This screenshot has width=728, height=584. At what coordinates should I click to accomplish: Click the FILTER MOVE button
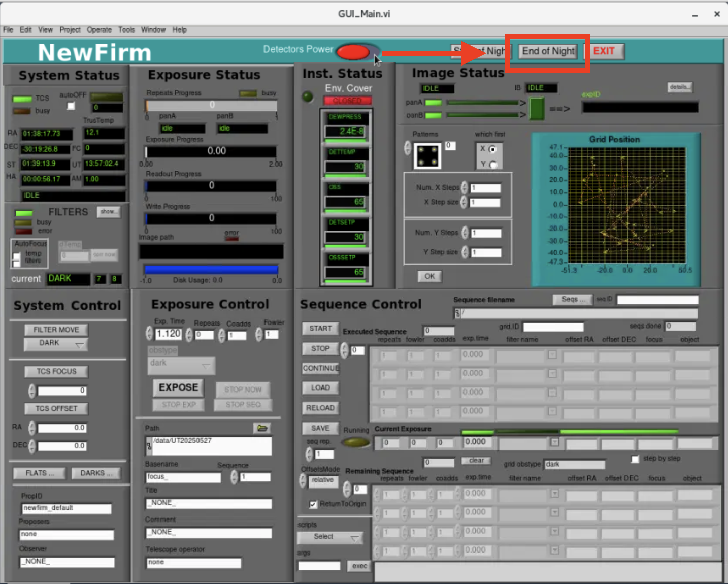coord(56,330)
